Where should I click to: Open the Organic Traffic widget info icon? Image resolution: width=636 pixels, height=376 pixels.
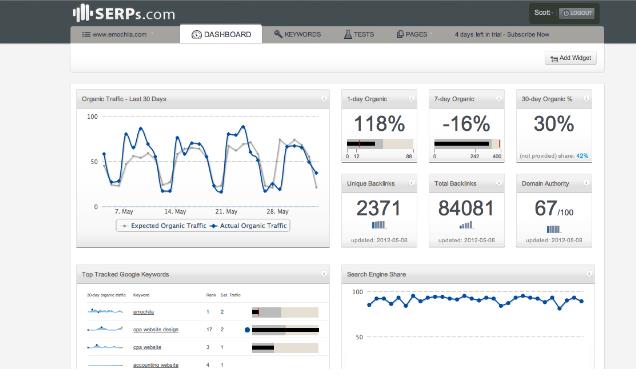pyautogui.click(x=324, y=99)
